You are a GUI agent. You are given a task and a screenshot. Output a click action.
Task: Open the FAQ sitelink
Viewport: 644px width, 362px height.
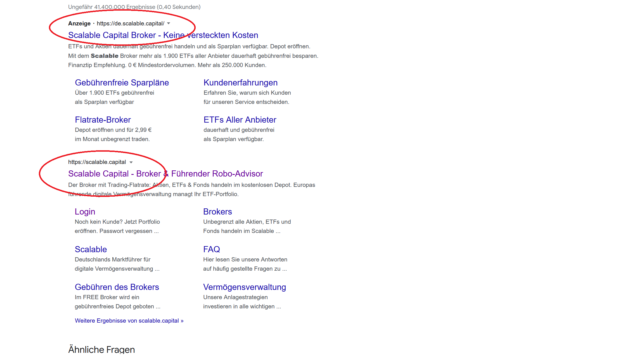point(212,249)
